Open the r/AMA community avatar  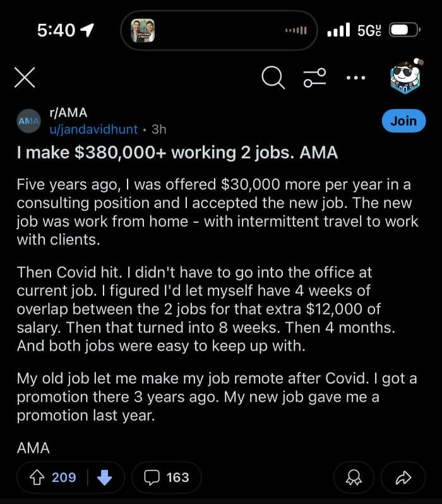(28, 120)
